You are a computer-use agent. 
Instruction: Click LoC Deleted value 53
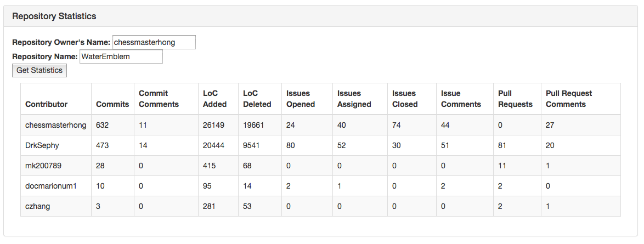coord(247,207)
